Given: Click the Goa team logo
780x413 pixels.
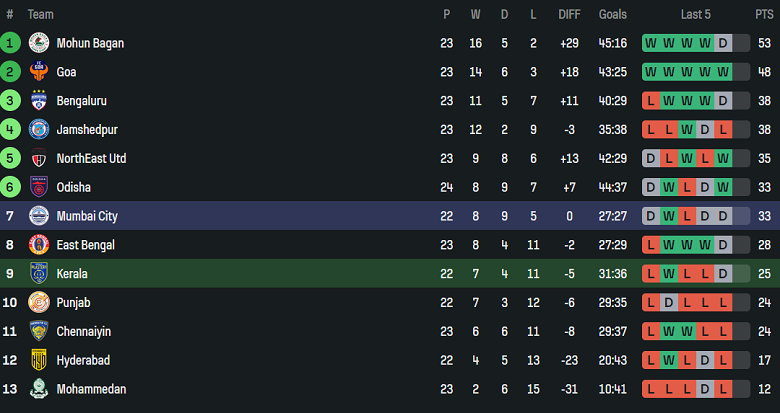Looking at the screenshot, I should [x=39, y=72].
